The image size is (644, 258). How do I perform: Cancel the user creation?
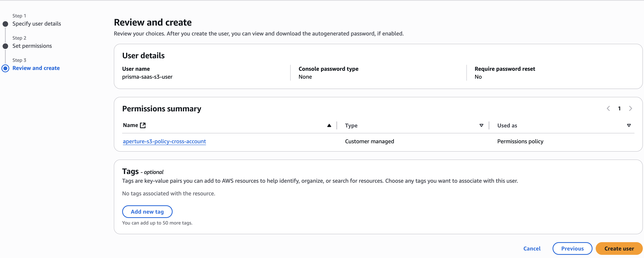tap(532, 248)
